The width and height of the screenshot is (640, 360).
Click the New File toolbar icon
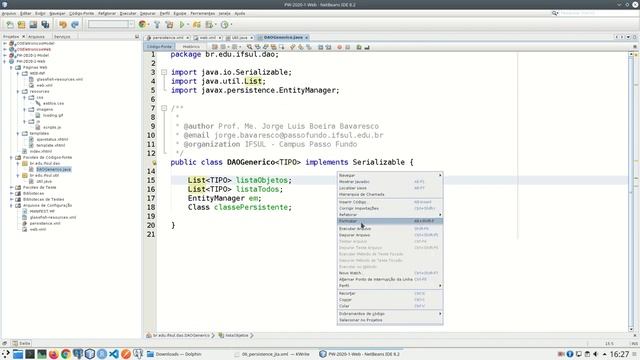click(10, 25)
